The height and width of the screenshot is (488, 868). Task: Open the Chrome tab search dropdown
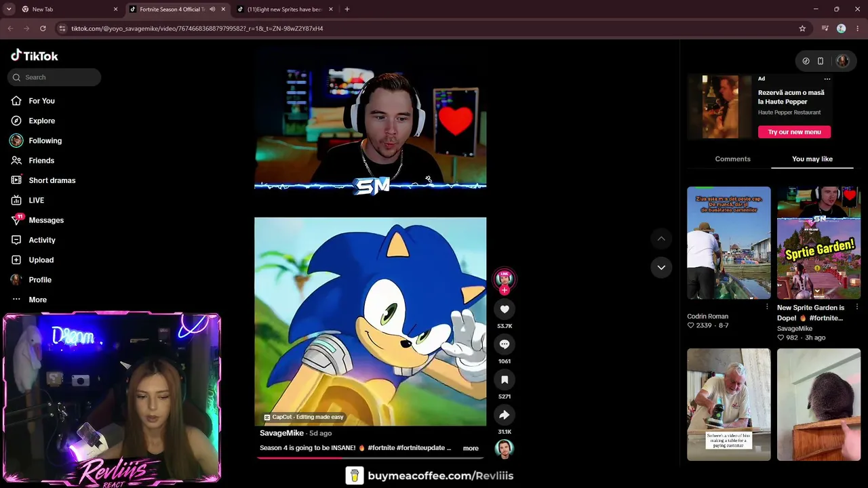click(9, 9)
